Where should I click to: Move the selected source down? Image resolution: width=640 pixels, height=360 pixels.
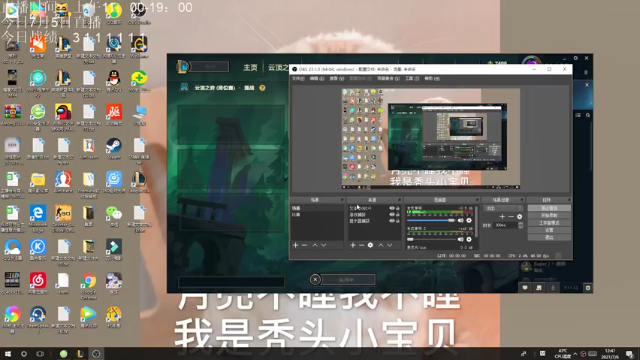[390, 245]
